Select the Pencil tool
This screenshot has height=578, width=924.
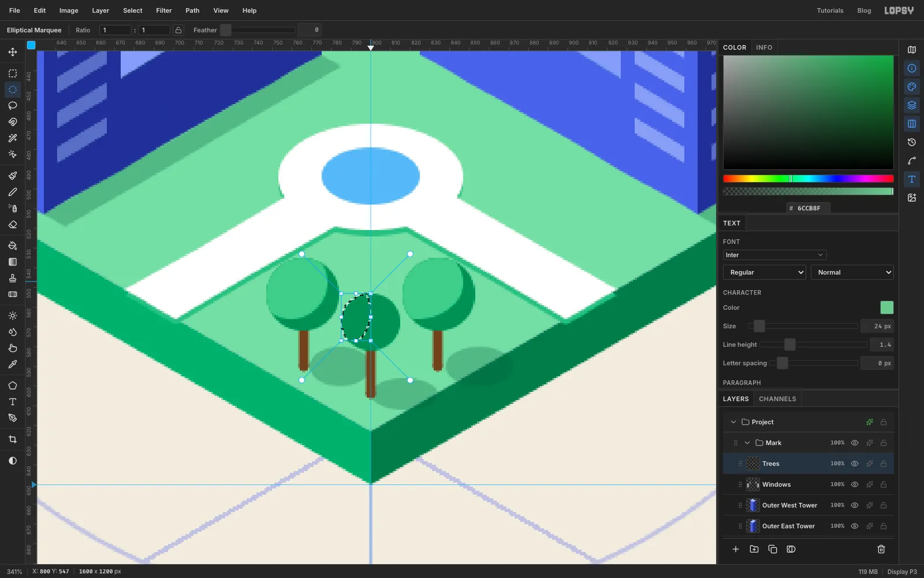[x=13, y=192]
